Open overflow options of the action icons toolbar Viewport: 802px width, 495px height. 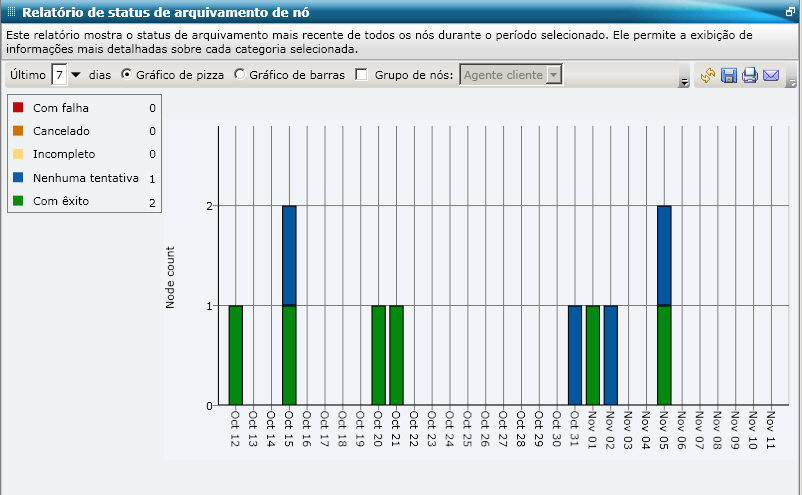[x=792, y=82]
